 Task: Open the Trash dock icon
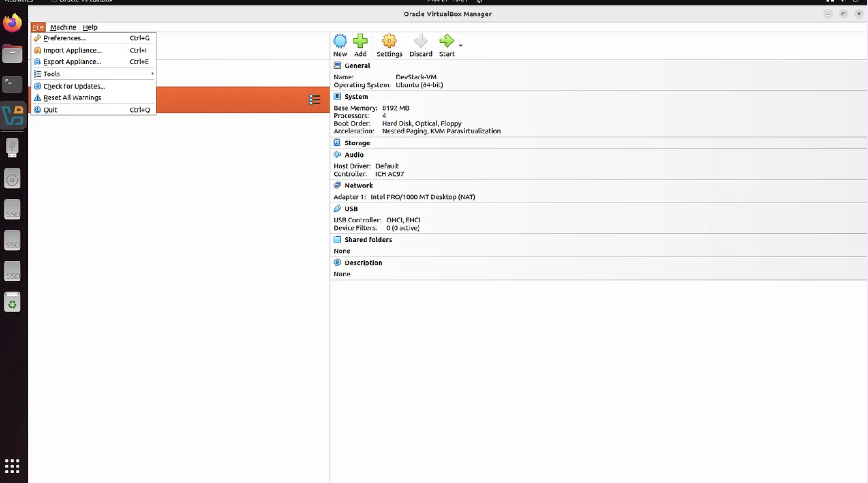(12, 302)
